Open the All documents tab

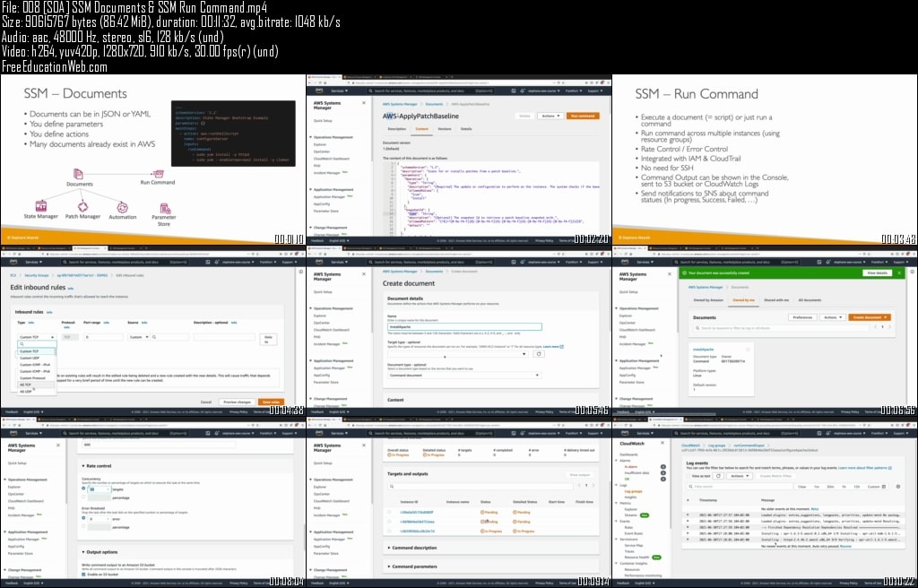[810, 300]
